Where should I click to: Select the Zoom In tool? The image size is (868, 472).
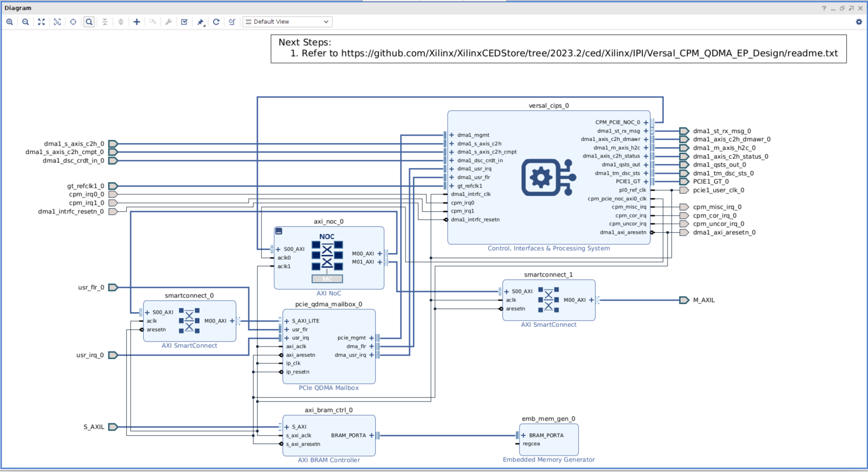10,22
